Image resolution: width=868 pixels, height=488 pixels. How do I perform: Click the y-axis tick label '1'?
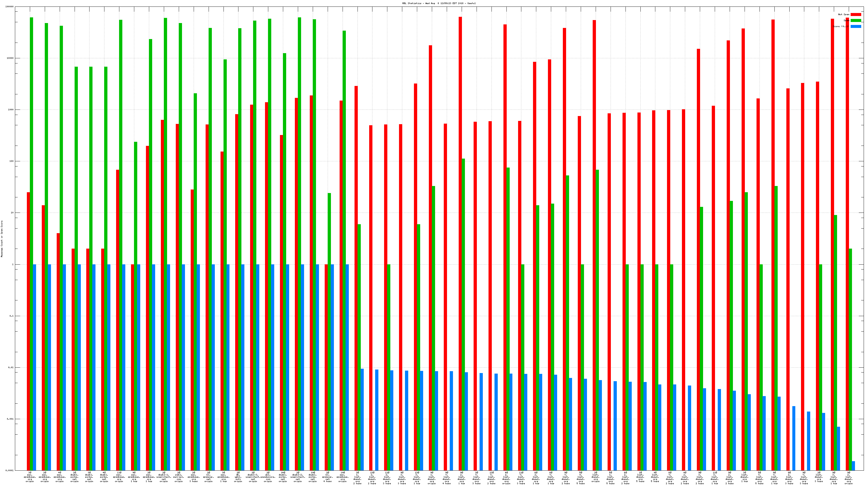(x=13, y=264)
